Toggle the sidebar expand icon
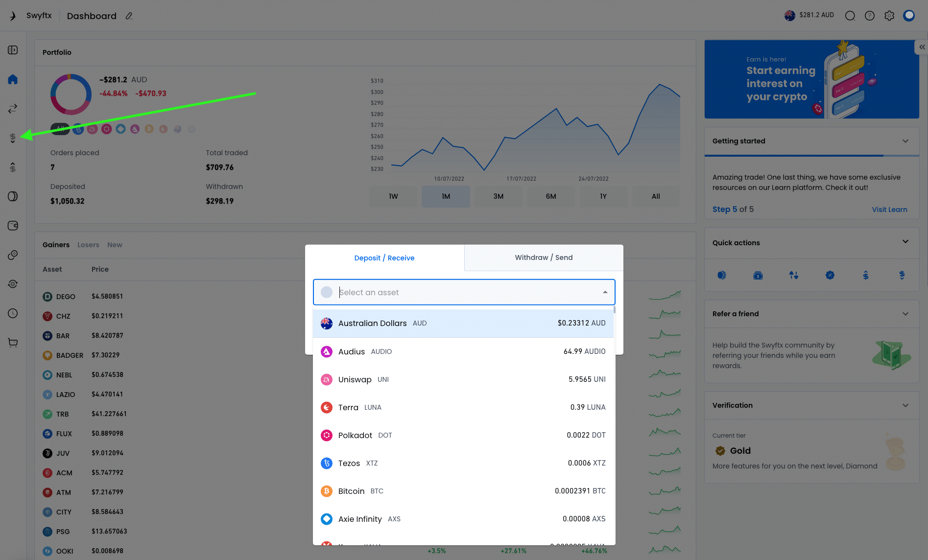Screen dimensions: 928x560 (x=13, y=50)
